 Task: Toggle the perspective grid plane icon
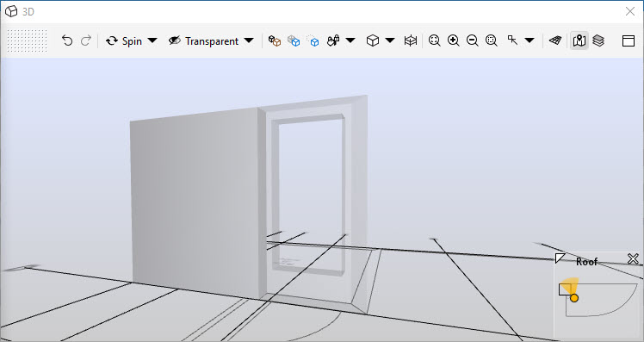click(x=555, y=40)
